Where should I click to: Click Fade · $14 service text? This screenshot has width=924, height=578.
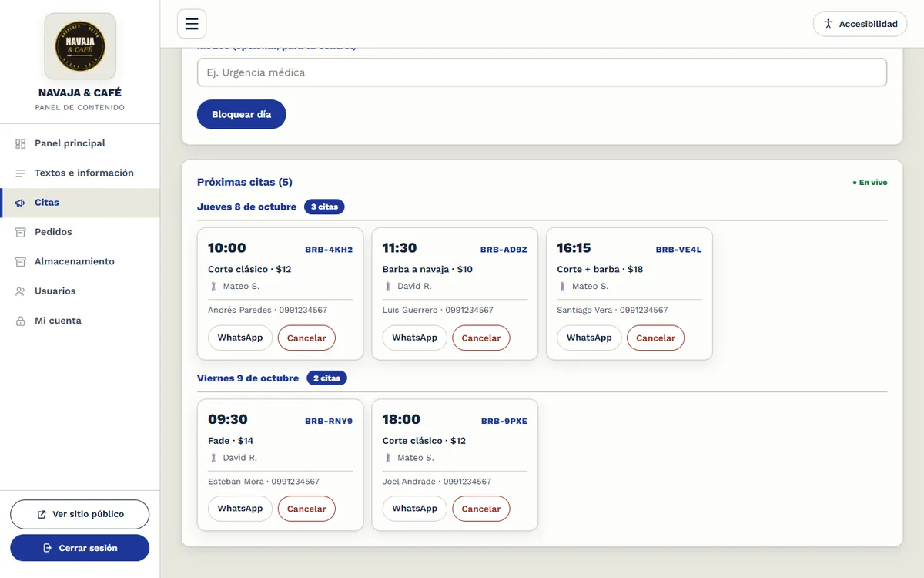click(230, 441)
